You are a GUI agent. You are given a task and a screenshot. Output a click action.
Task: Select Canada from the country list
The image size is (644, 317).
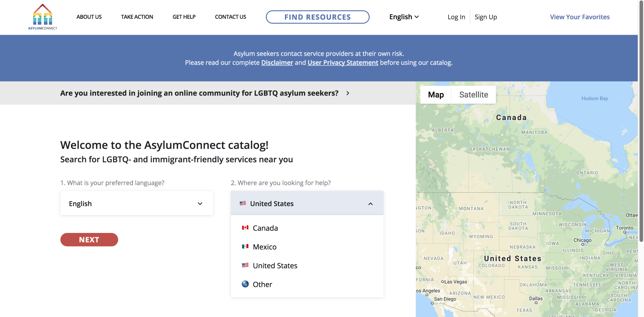pyautogui.click(x=307, y=228)
